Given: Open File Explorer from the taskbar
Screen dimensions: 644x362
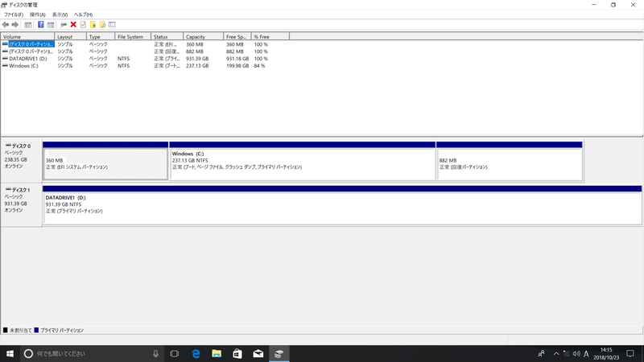Looking at the screenshot, I should [217, 353].
